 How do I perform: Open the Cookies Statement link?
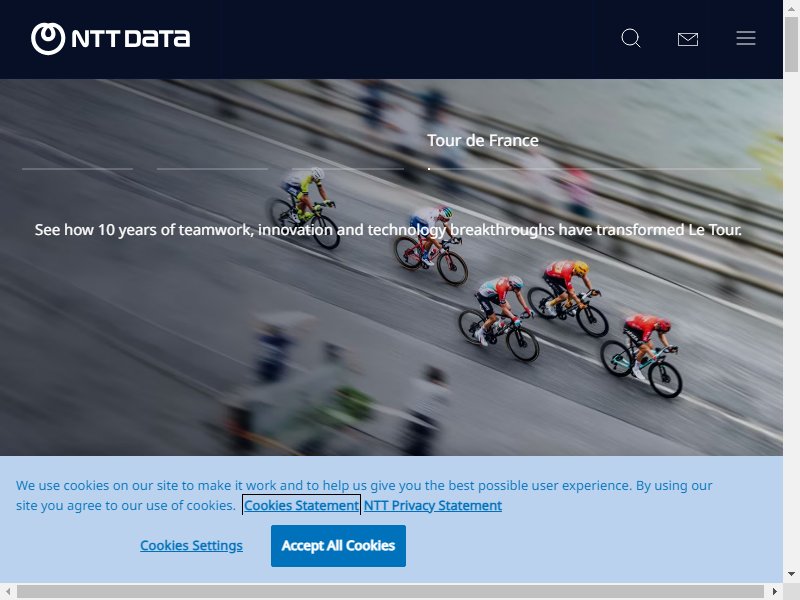pos(301,505)
